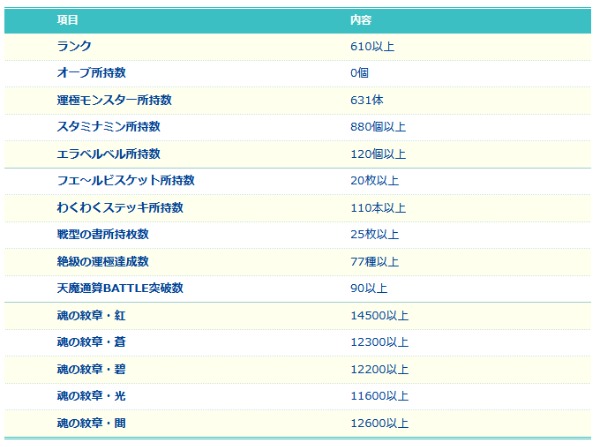Click the 14500以上 value
This screenshot has height=447, width=600.
coord(379,315)
